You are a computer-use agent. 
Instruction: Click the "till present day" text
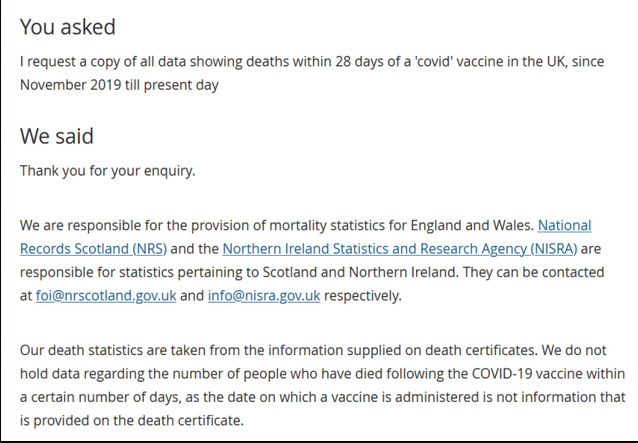tap(172, 85)
